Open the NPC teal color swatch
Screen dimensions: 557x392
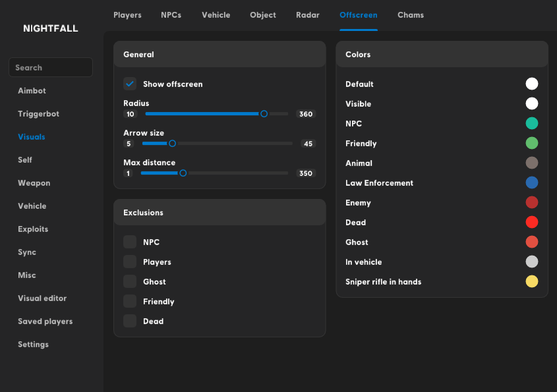[x=531, y=123]
